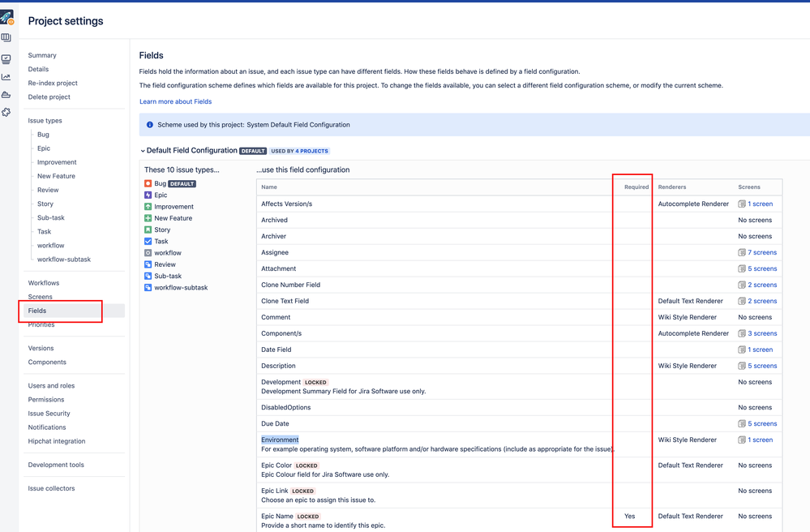Click the project rocket avatar icon

[x=6, y=18]
